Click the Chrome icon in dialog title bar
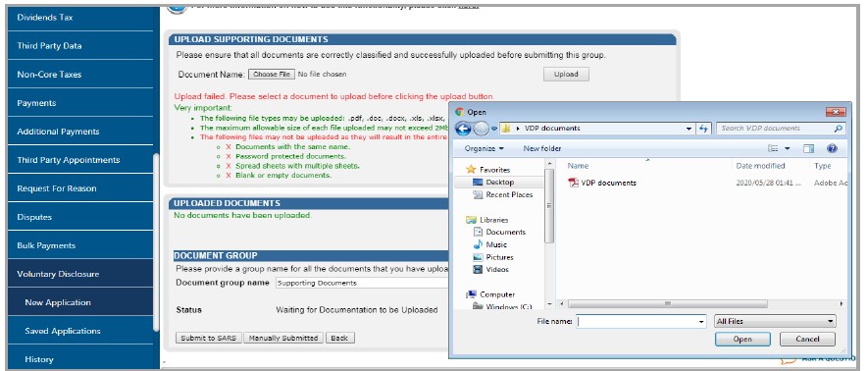 459,112
